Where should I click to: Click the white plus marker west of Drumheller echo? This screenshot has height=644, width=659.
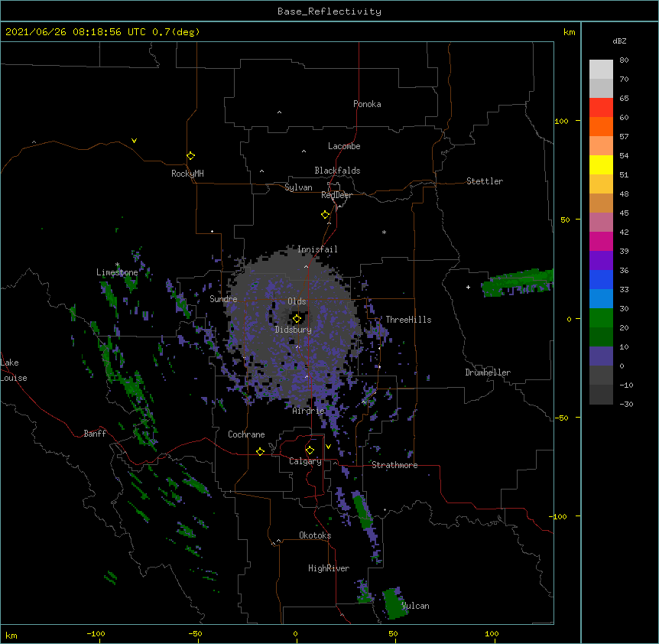coord(468,287)
